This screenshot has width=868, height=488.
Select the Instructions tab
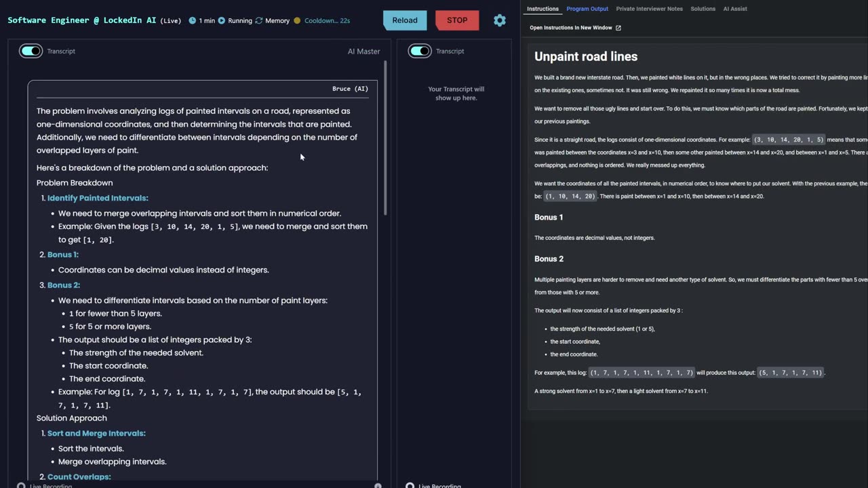point(542,9)
